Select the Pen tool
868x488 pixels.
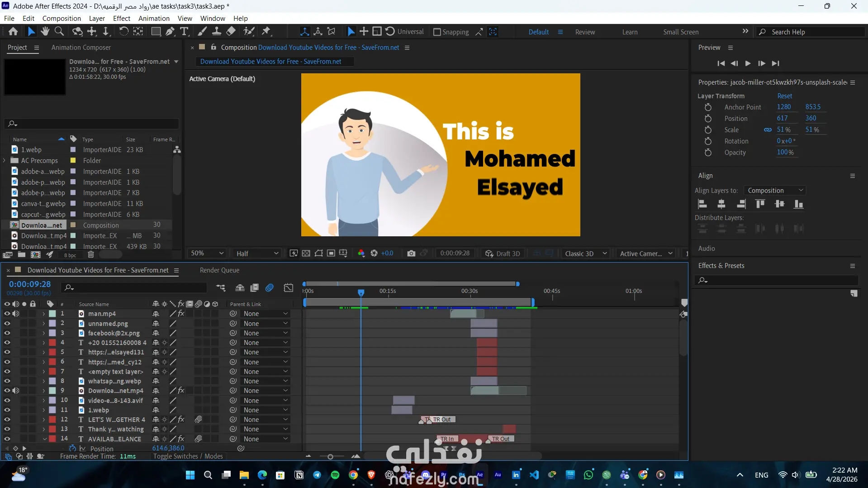170,31
